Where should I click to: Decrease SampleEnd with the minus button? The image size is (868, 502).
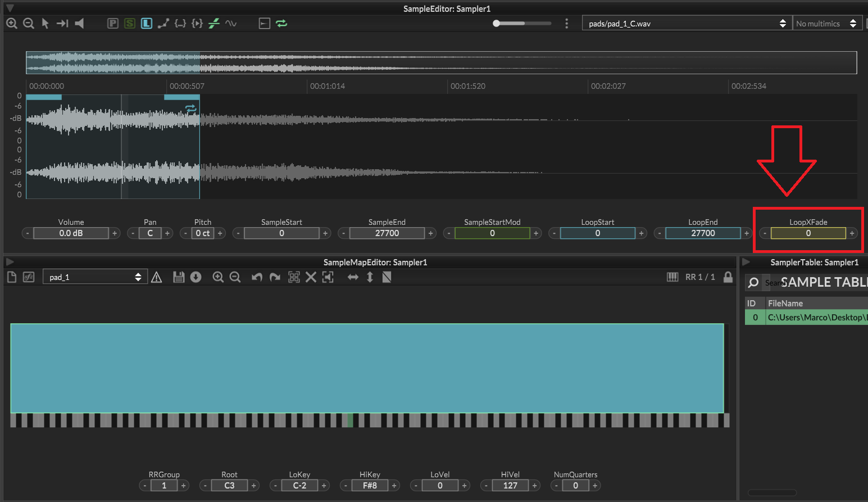[343, 233]
